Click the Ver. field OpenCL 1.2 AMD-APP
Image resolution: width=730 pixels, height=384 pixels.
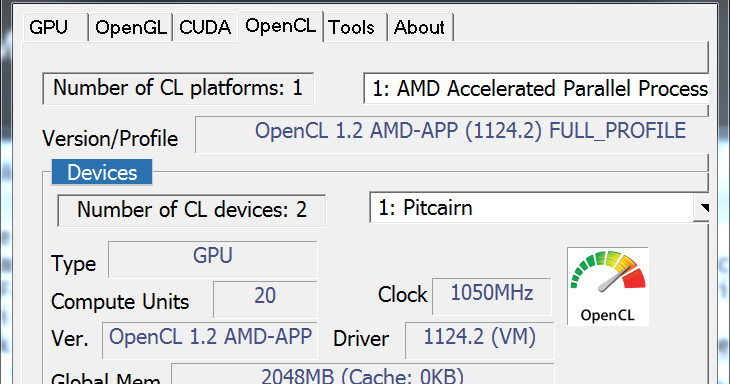pos(210,340)
